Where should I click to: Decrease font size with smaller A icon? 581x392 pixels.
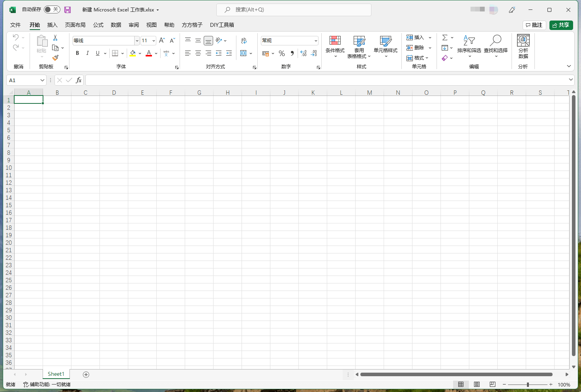(x=172, y=41)
